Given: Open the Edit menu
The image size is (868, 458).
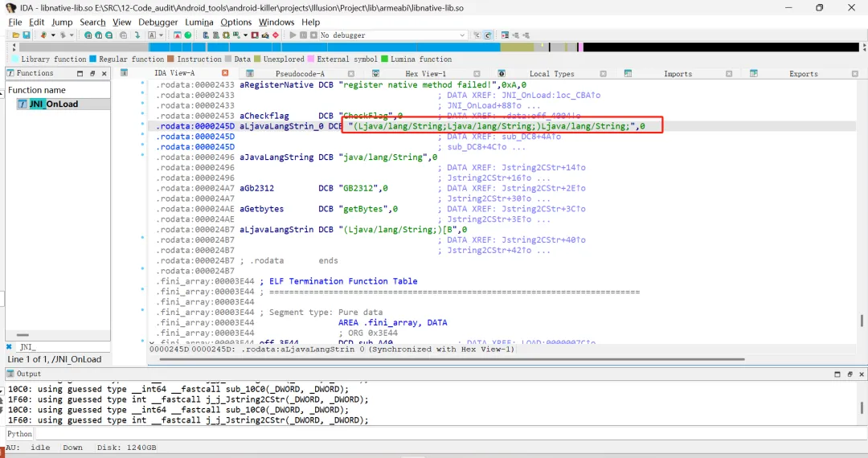Looking at the screenshot, I should (36, 22).
